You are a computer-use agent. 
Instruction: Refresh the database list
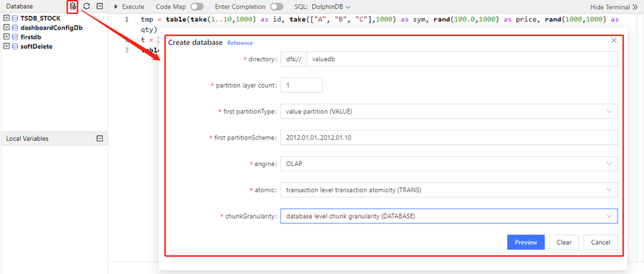point(86,6)
